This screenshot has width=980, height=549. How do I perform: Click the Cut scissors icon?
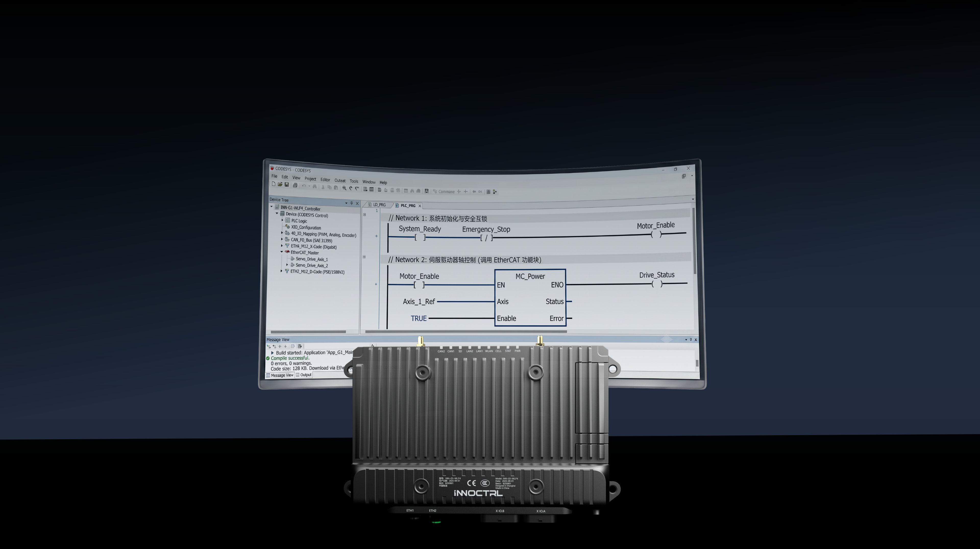pos(323,187)
